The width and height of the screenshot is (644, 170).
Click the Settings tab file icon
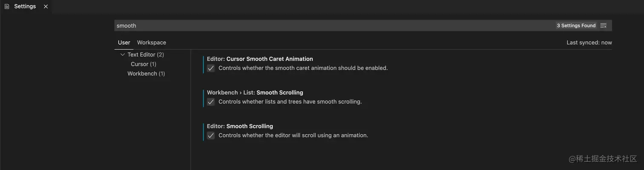point(7,6)
